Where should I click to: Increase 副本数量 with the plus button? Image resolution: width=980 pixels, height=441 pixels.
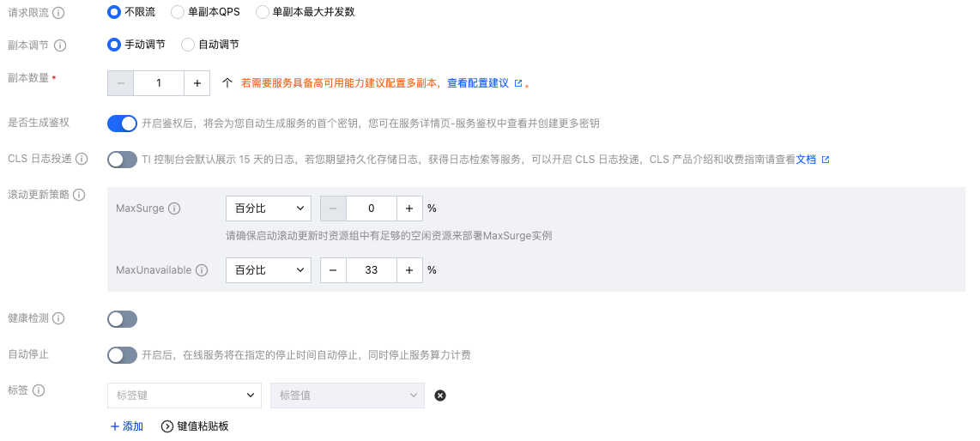click(x=197, y=83)
